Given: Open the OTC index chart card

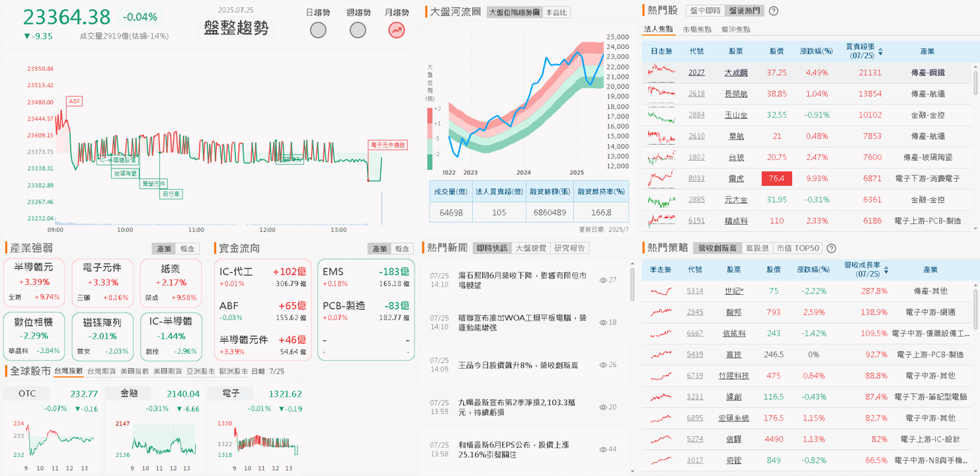Looking at the screenshot, I should pyautogui.click(x=52, y=429).
